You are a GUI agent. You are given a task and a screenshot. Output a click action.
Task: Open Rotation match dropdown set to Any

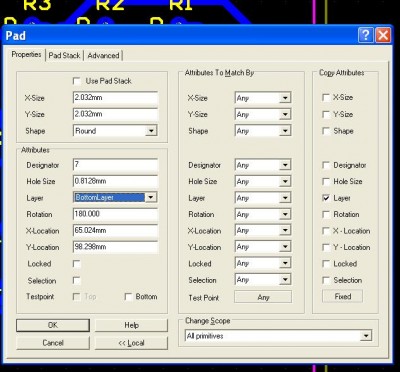263,214
